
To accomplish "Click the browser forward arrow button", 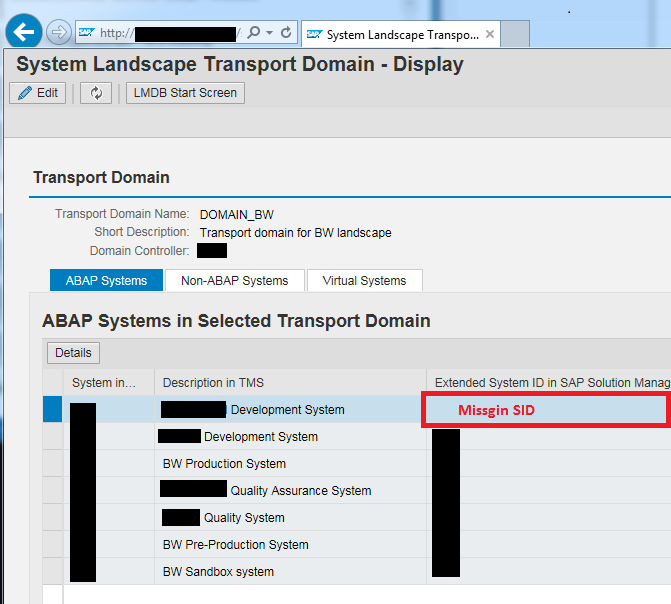I will point(59,32).
